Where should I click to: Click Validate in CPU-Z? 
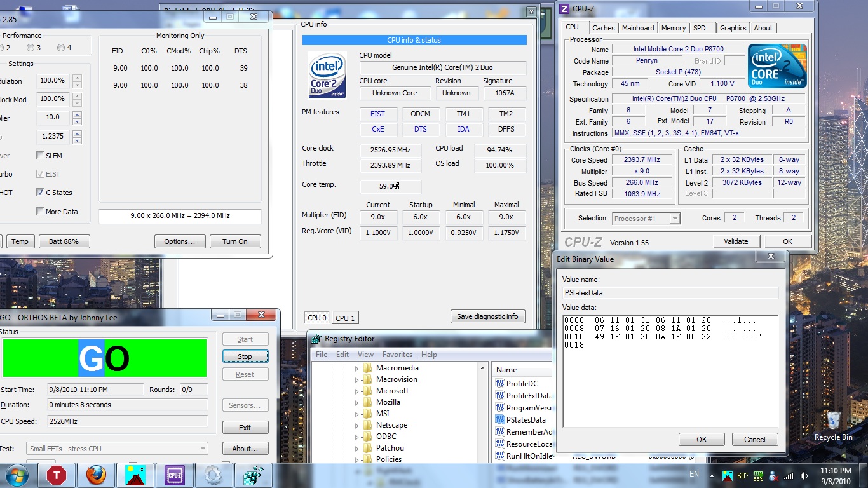[736, 241]
